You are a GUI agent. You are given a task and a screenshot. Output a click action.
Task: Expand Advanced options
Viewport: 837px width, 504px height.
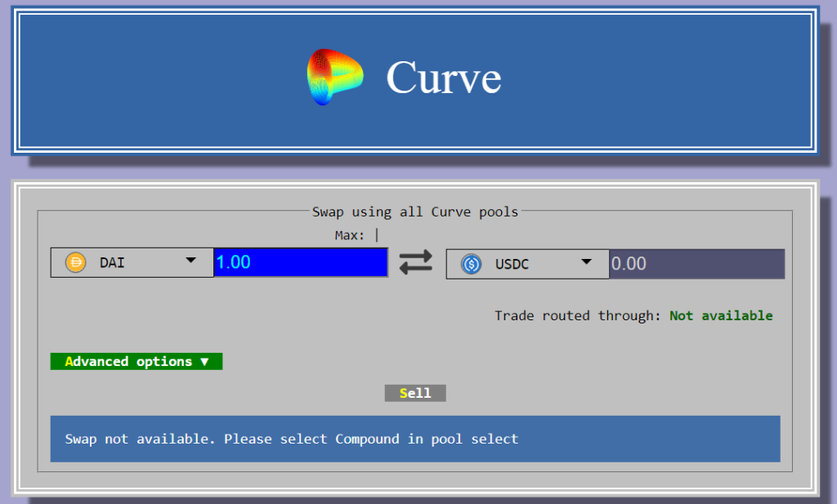click(137, 362)
